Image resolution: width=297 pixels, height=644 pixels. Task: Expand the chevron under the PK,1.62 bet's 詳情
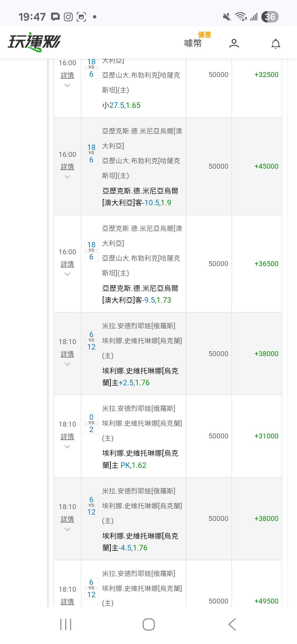(67, 447)
